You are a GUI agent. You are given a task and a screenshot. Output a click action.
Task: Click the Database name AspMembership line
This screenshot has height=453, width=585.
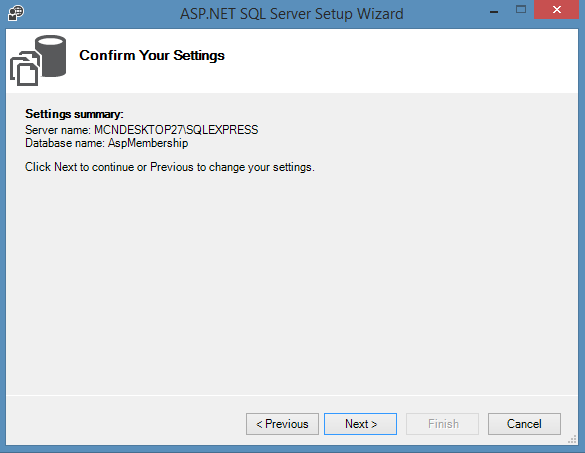pos(107,143)
